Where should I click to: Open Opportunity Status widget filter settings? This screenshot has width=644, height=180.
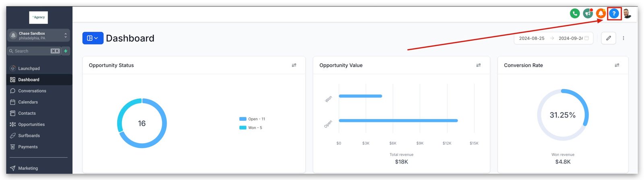(294, 65)
